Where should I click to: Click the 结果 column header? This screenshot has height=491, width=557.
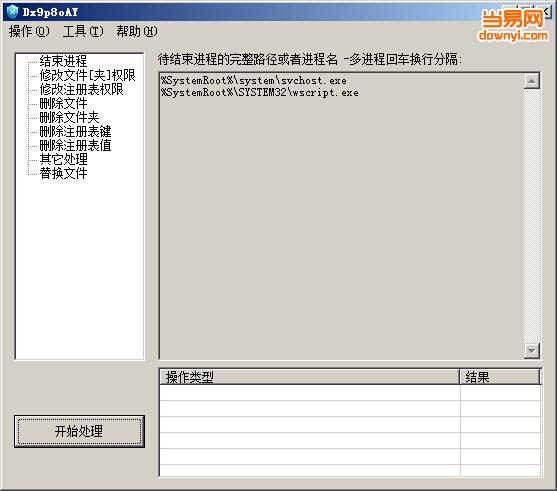(x=500, y=377)
